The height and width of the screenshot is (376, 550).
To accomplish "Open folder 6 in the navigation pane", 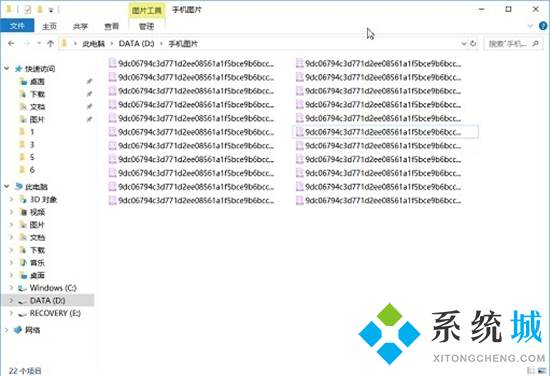I will [32, 170].
